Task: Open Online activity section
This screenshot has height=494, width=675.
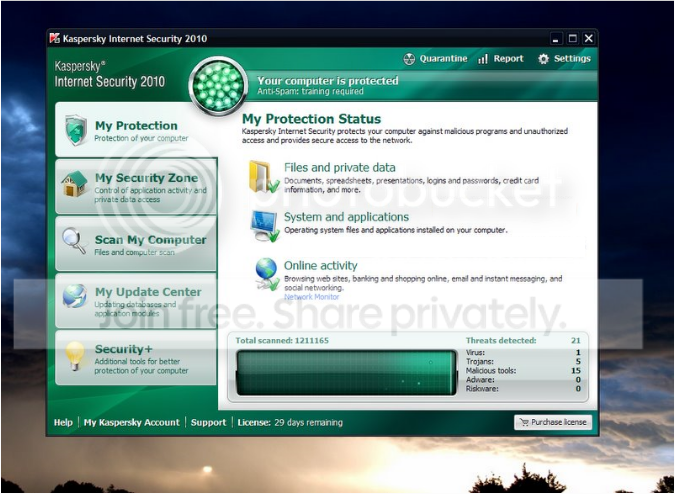Action: pyautogui.click(x=320, y=266)
